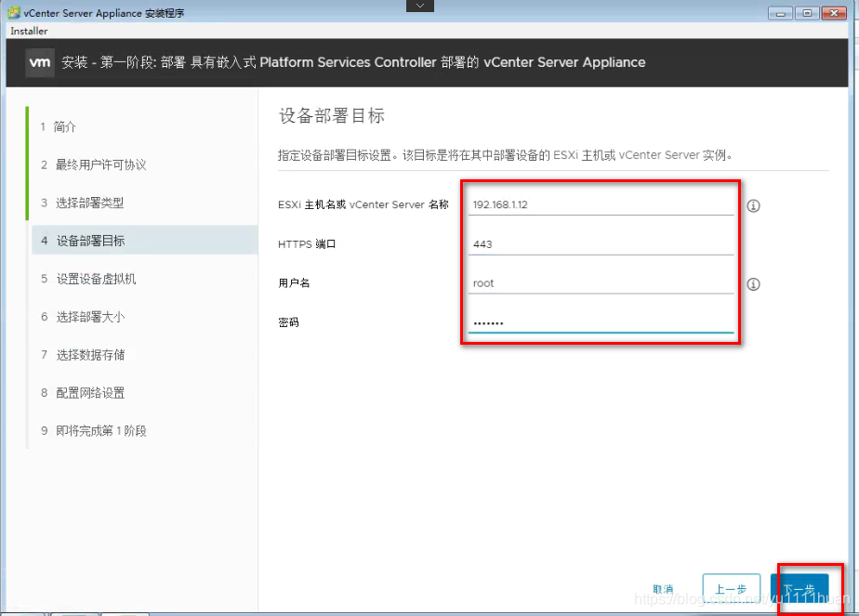The height and width of the screenshot is (616, 859).
Task: Click the vCenter installer title bar icon
Action: coord(14,12)
